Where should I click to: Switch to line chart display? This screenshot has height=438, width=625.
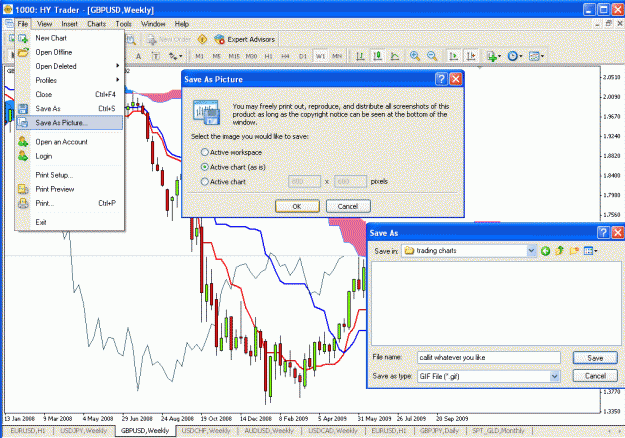[x=395, y=56]
